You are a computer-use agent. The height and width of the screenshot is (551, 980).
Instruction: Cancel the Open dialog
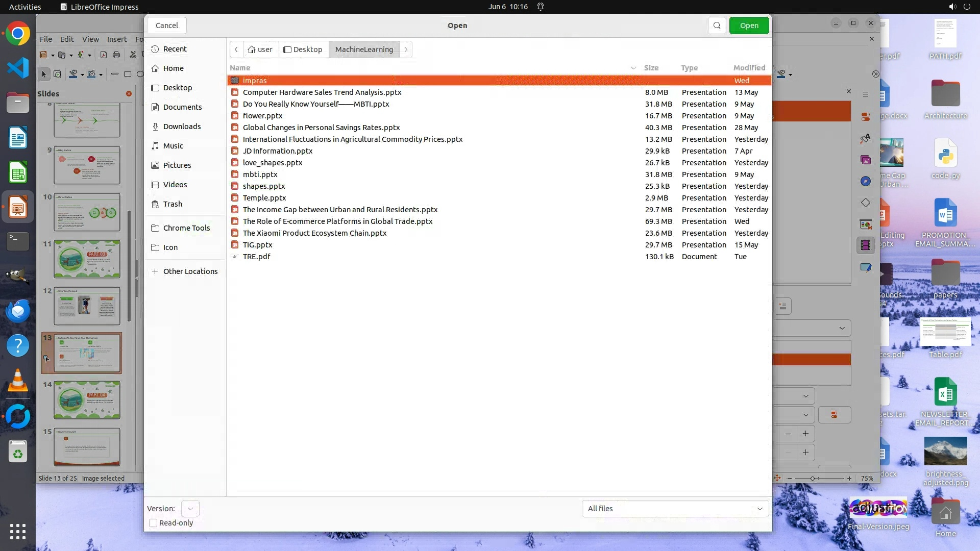click(167, 26)
